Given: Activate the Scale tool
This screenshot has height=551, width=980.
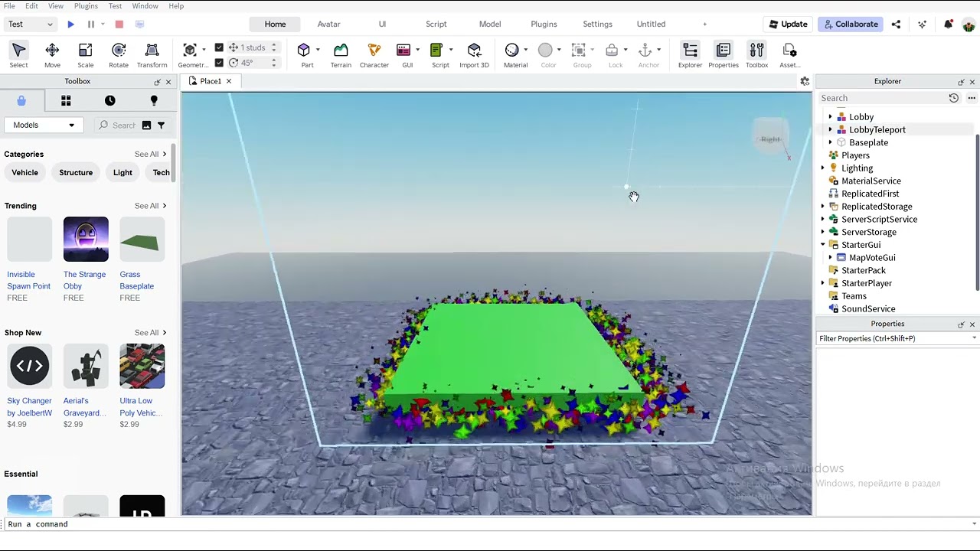Looking at the screenshot, I should coord(85,55).
